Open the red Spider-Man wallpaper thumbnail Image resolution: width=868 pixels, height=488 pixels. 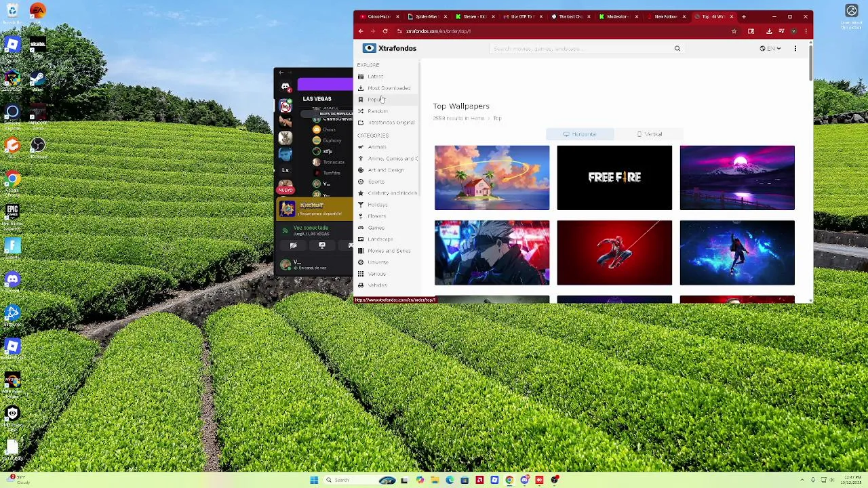pyautogui.click(x=614, y=253)
